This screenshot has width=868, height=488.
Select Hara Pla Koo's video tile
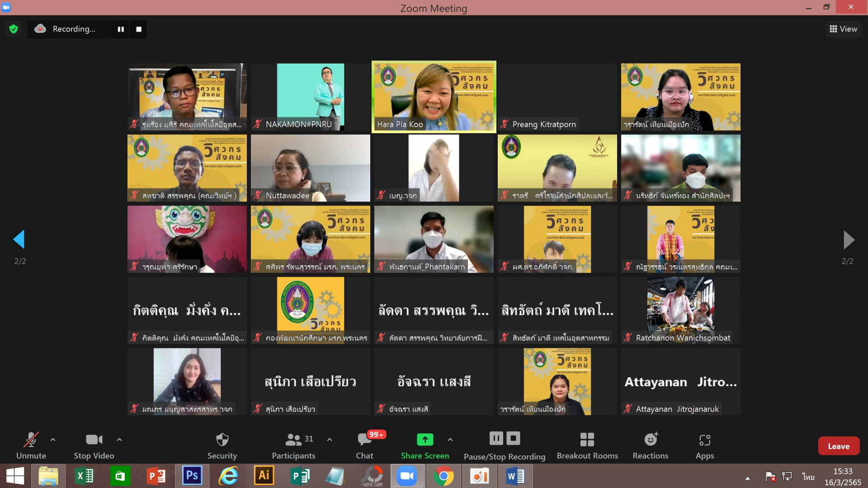click(434, 97)
